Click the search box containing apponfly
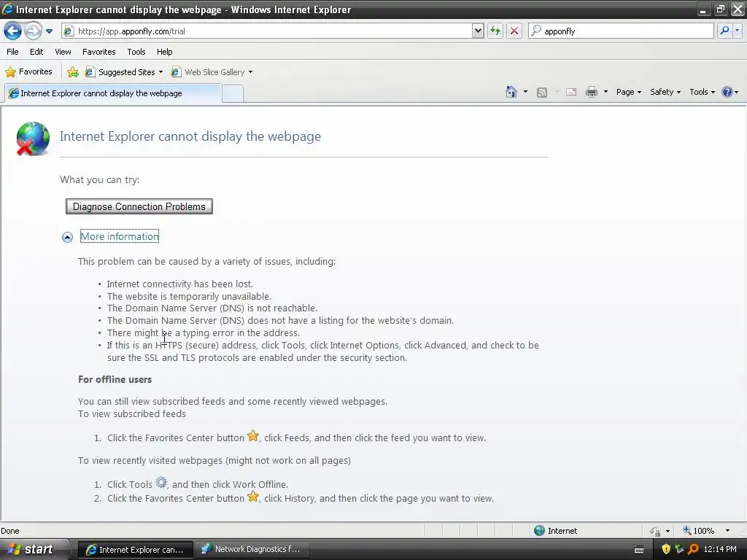 pyautogui.click(x=621, y=31)
